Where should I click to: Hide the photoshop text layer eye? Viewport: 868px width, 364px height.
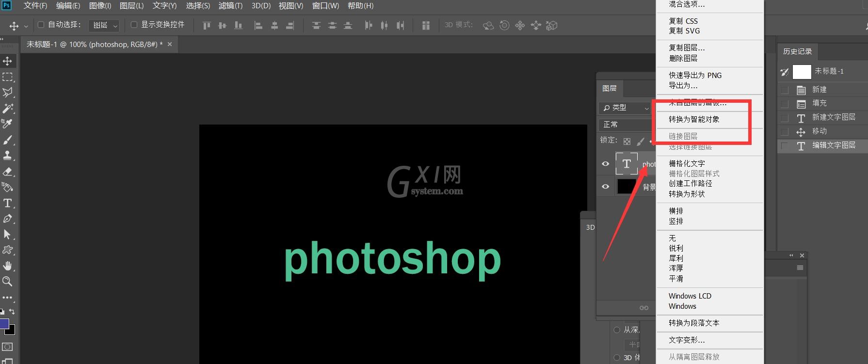[606, 164]
